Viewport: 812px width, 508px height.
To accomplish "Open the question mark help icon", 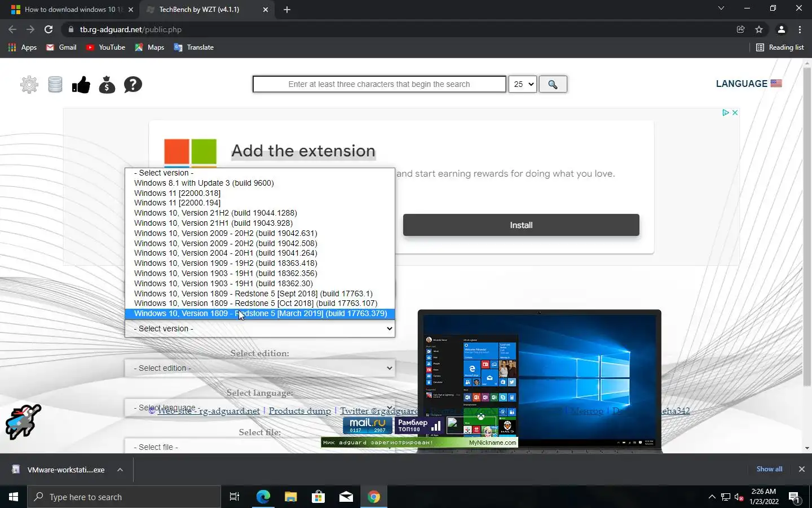I will (x=133, y=85).
